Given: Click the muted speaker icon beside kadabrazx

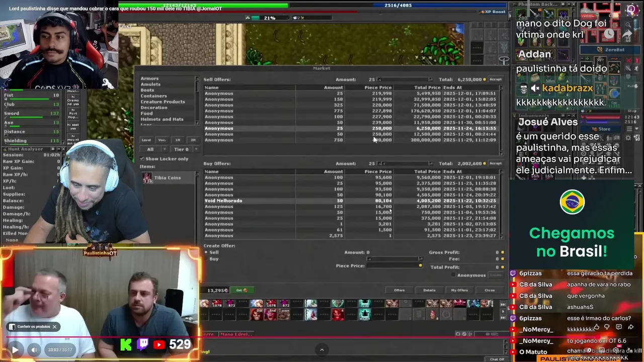Looking at the screenshot, I should (x=535, y=88).
